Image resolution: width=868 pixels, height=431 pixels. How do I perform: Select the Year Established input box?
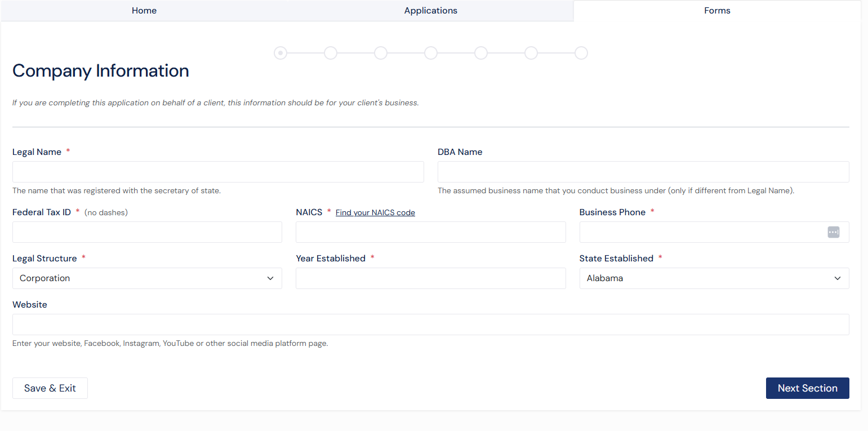click(x=430, y=278)
